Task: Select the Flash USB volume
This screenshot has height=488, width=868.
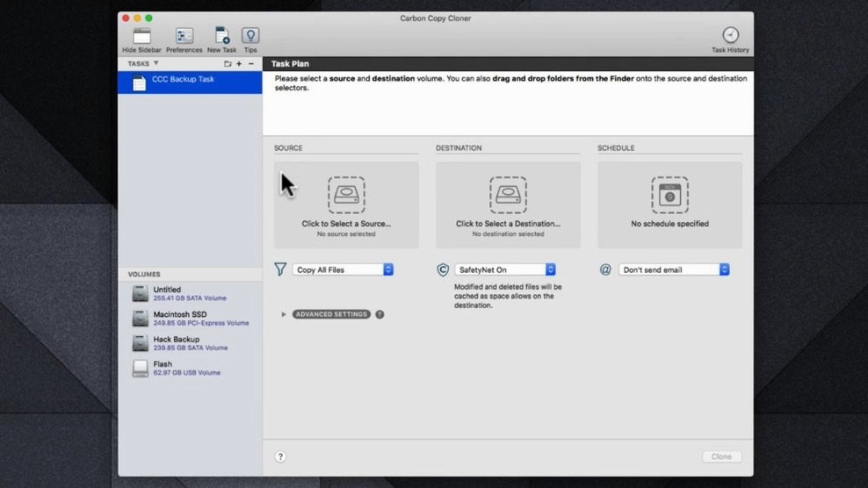Action: pyautogui.click(x=190, y=368)
